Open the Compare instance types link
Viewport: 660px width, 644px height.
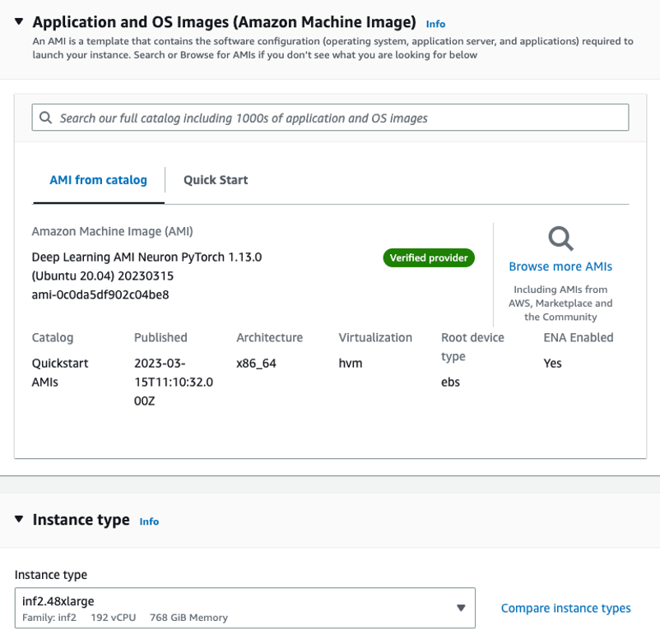click(565, 609)
